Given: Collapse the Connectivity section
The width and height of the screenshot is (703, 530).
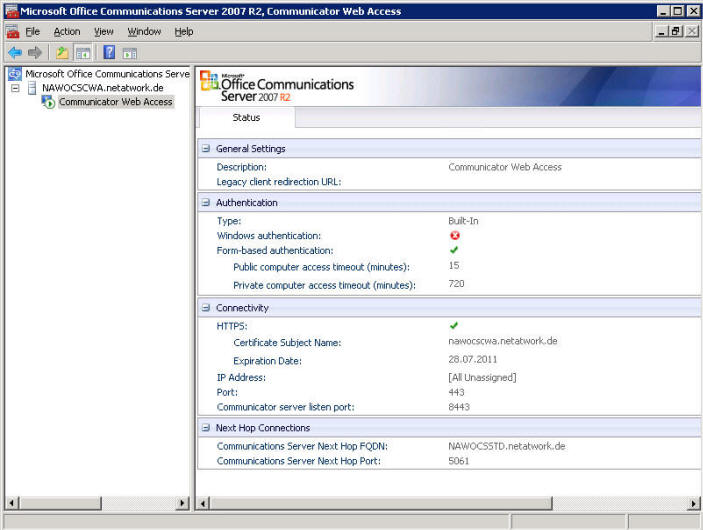Looking at the screenshot, I should [206, 308].
